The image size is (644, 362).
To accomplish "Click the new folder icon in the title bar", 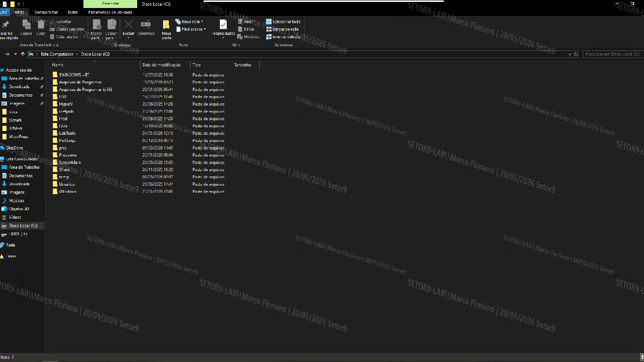I will (x=12, y=4).
